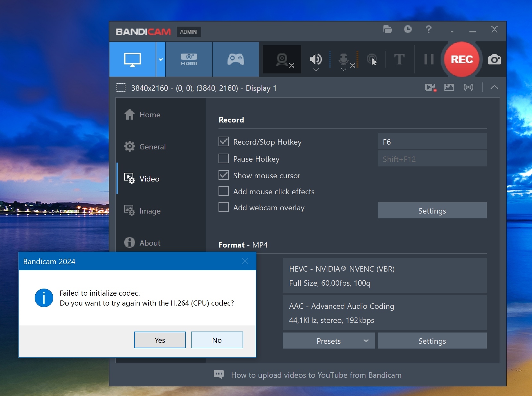The image size is (532, 396).
Task: Enable Add mouse click effects
Action: 224,191
